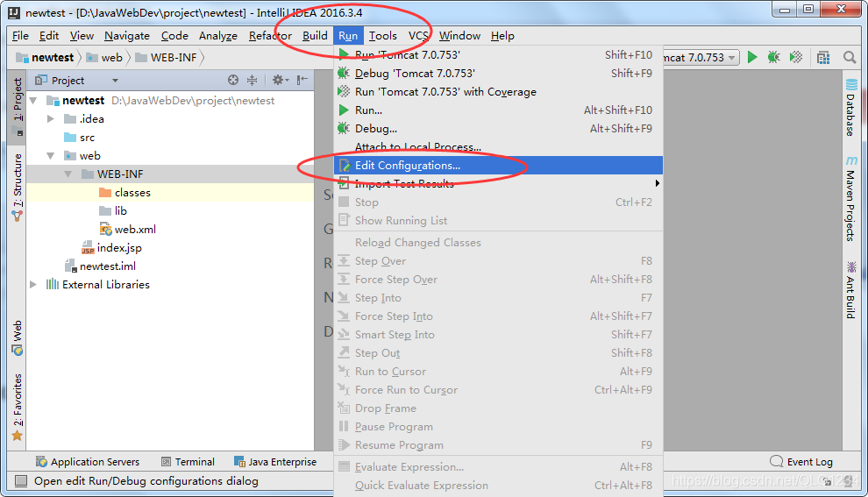Collapse the WEB-INF folder node
Screen dimensions: 868x497
click(x=68, y=174)
